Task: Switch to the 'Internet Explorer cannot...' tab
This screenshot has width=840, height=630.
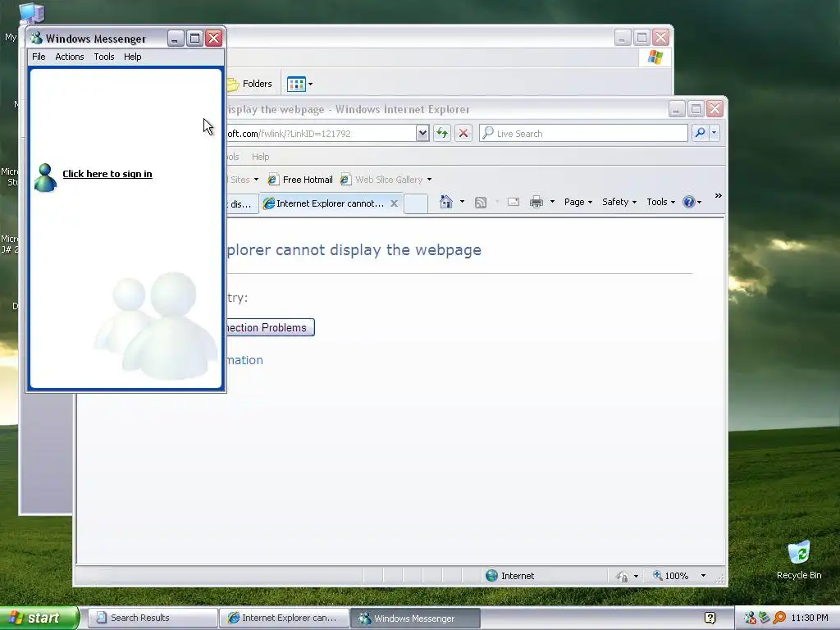Action: 329,203
